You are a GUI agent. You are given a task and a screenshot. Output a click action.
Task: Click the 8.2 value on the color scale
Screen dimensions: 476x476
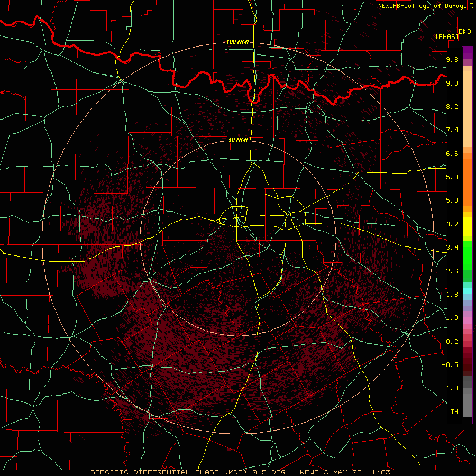[452, 106]
